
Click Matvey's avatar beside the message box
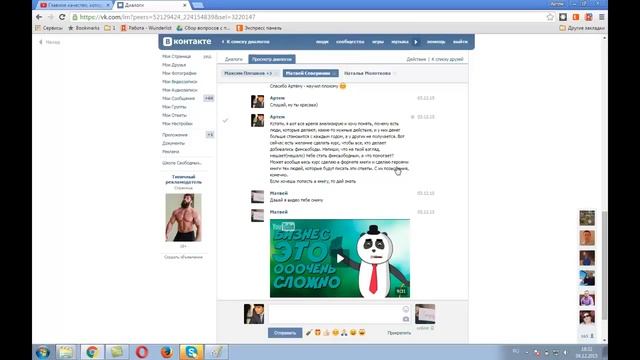[425, 314]
